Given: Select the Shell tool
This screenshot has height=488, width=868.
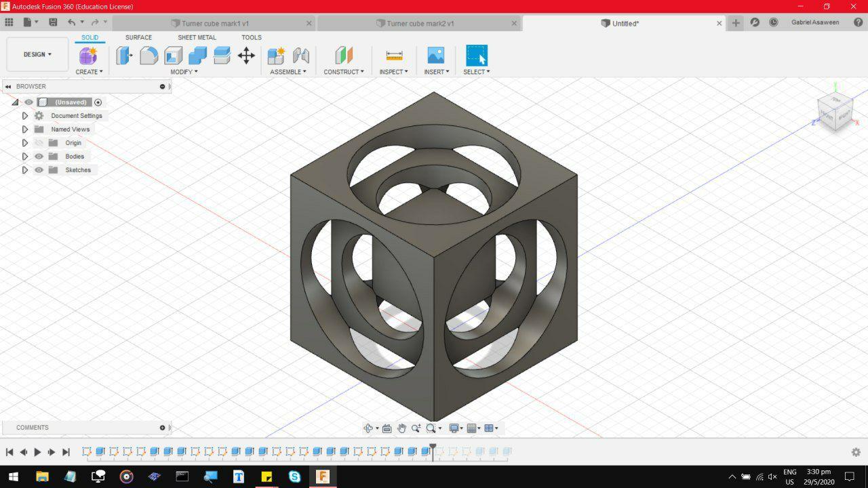Looking at the screenshot, I should (173, 56).
